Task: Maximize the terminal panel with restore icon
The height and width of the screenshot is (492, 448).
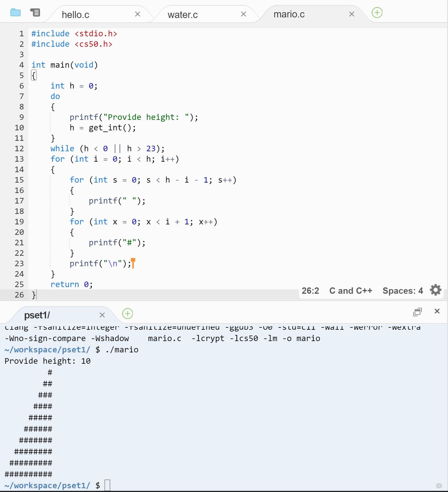Action: tap(417, 312)
